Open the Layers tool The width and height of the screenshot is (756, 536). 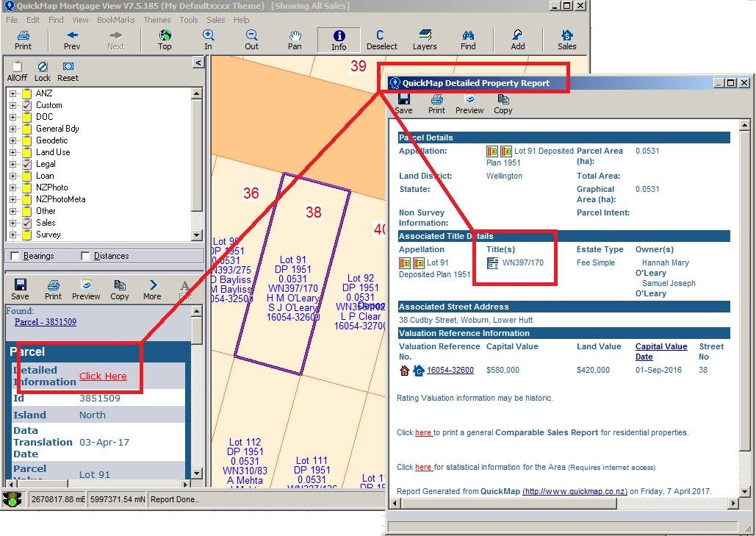pyautogui.click(x=424, y=40)
